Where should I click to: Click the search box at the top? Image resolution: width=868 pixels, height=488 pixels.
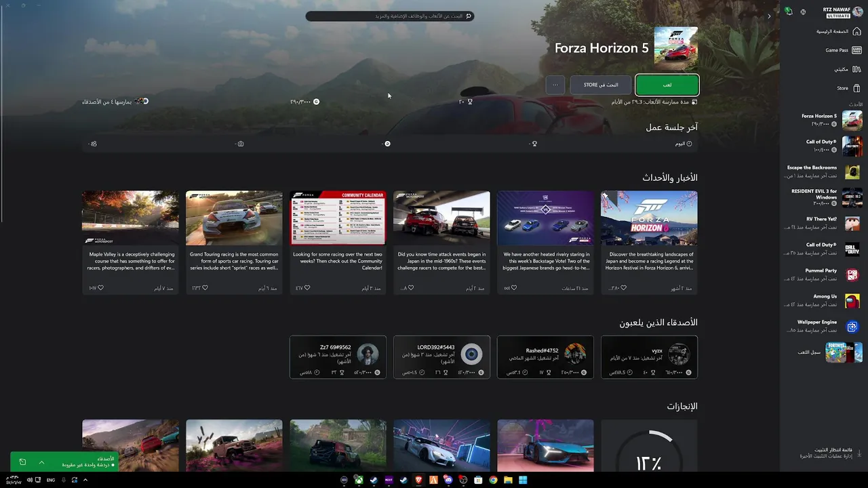point(389,16)
